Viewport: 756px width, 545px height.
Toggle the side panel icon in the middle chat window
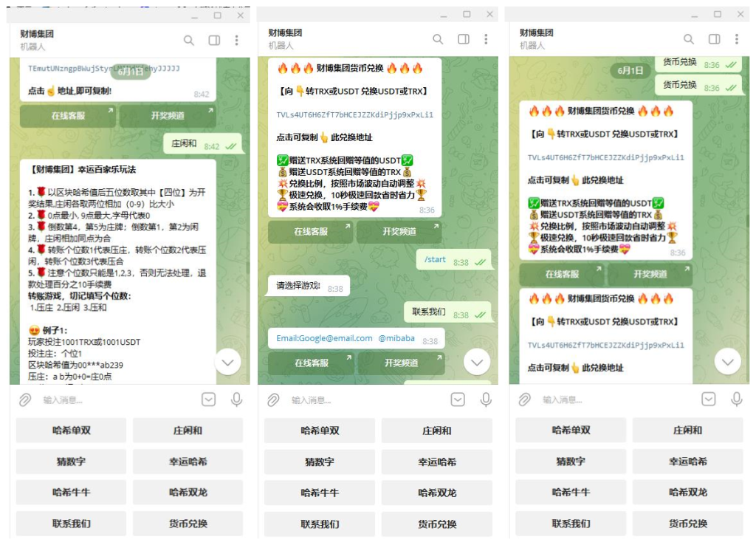(x=464, y=39)
